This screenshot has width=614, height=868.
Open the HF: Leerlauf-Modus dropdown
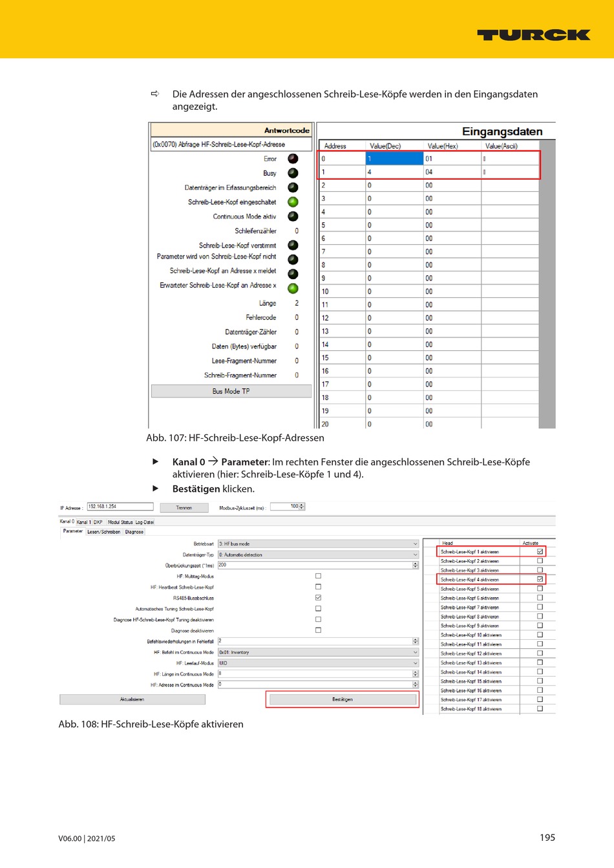318,663
